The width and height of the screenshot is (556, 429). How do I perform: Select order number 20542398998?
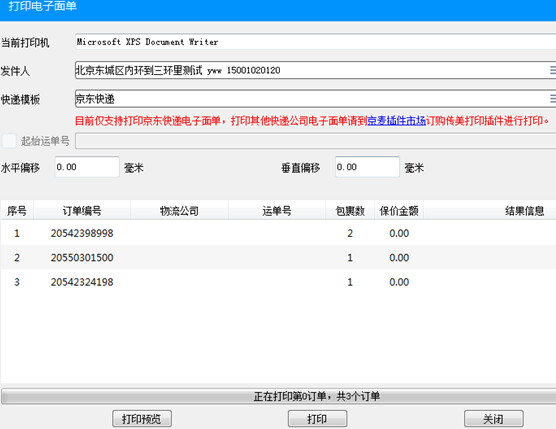pos(82,233)
